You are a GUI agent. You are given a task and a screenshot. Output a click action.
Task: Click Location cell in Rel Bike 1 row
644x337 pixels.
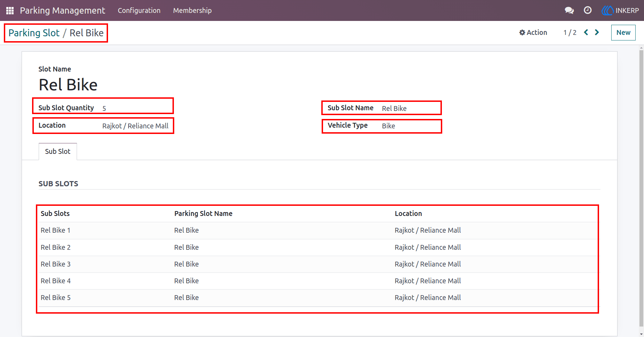coord(428,230)
